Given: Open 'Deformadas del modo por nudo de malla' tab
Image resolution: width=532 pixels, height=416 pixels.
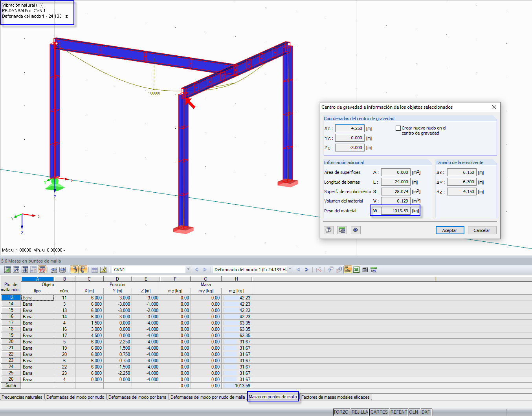Looking at the screenshot, I should tap(208, 397).
